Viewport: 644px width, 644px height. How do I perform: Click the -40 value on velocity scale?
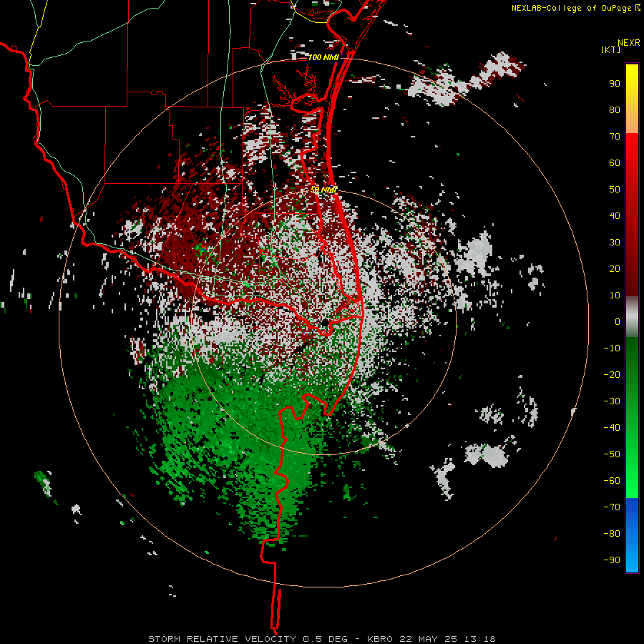(x=612, y=428)
